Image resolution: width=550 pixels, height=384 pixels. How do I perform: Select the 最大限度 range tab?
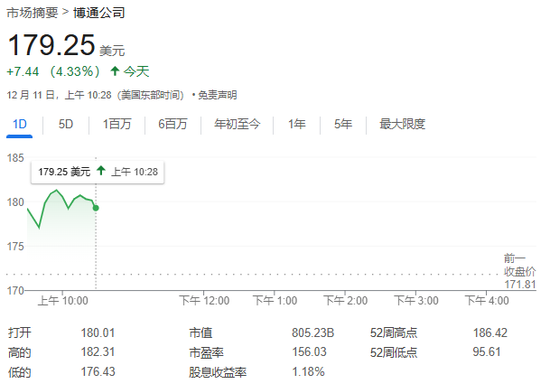point(402,124)
